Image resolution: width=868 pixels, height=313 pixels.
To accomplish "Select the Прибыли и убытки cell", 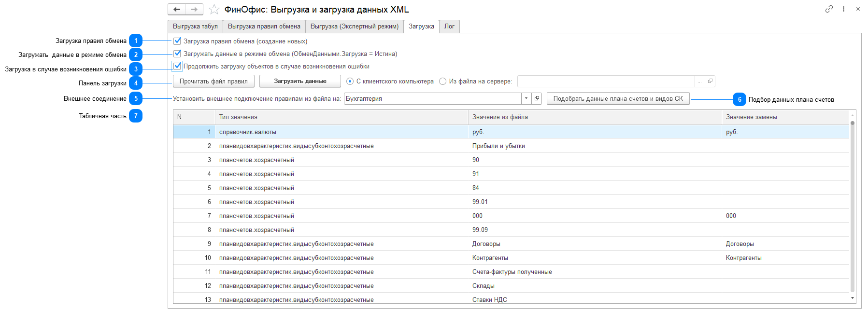I will [x=595, y=146].
